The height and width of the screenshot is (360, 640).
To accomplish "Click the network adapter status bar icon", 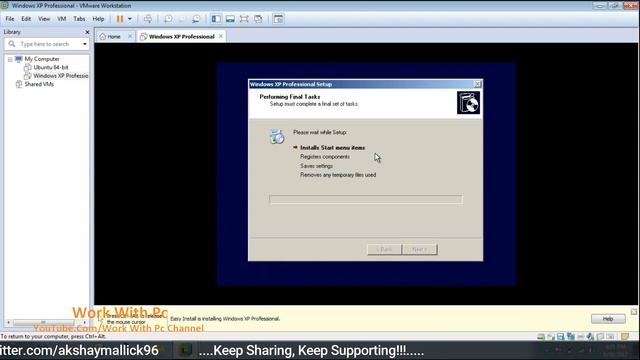I will 571,337.
